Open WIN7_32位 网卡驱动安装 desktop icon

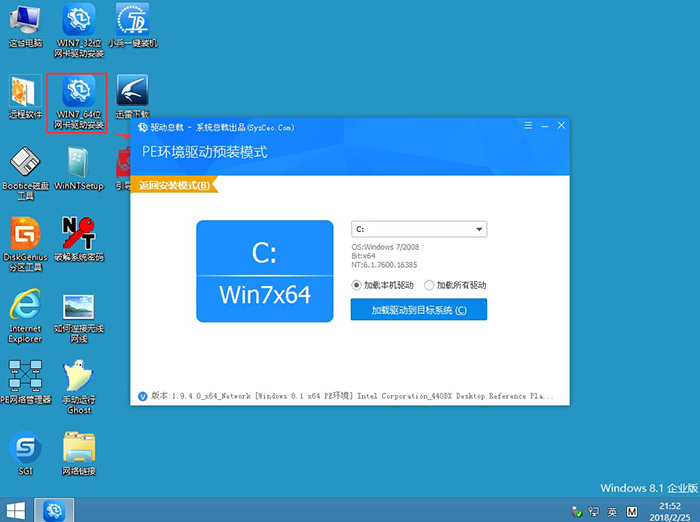tap(78, 20)
